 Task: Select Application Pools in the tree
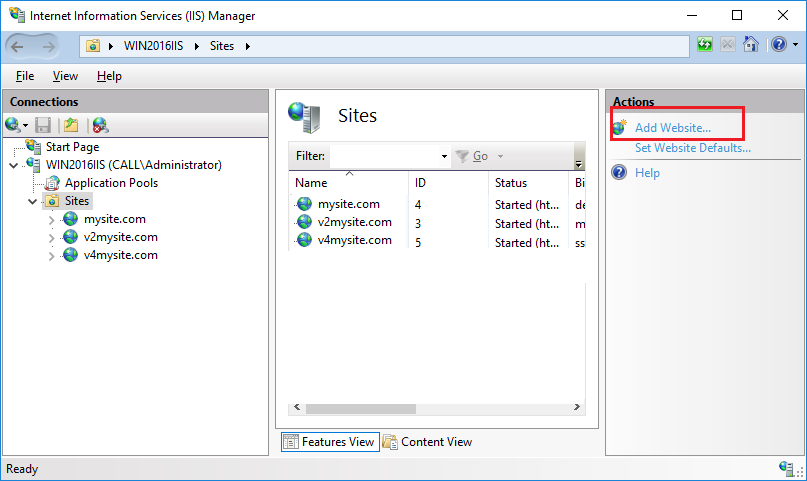(111, 183)
